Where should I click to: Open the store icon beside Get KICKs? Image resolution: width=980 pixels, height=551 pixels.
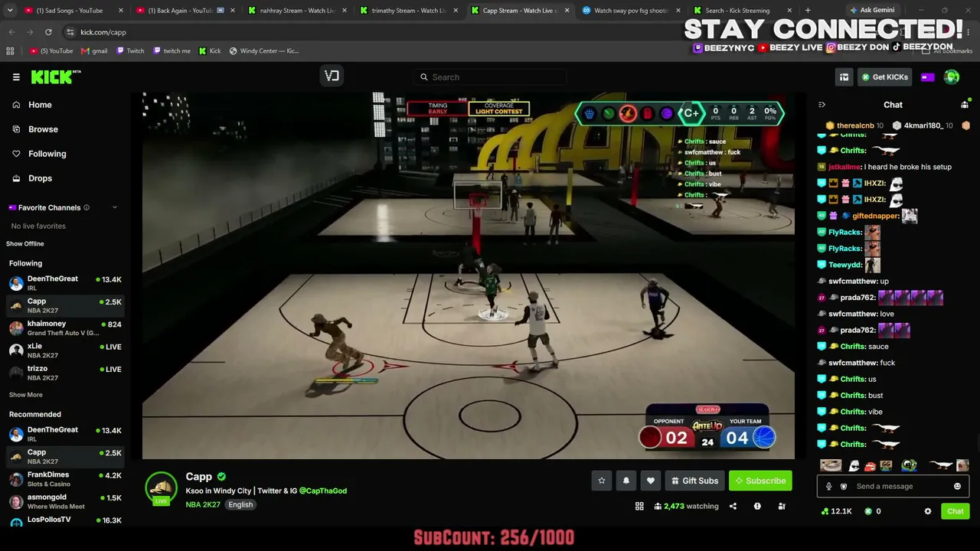click(844, 77)
